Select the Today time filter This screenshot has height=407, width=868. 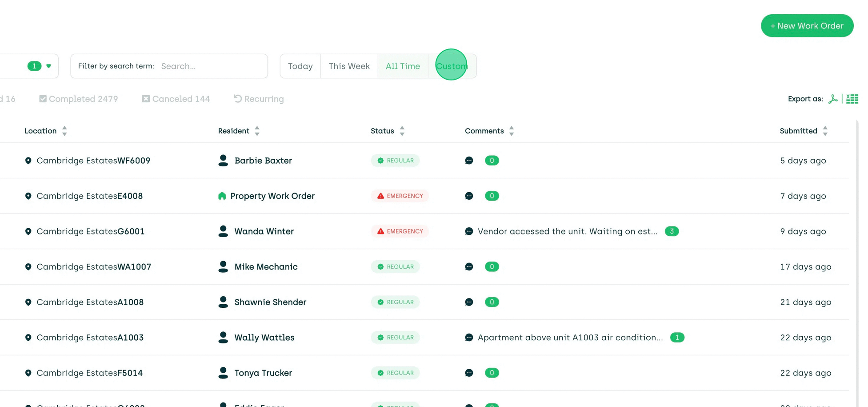click(300, 66)
